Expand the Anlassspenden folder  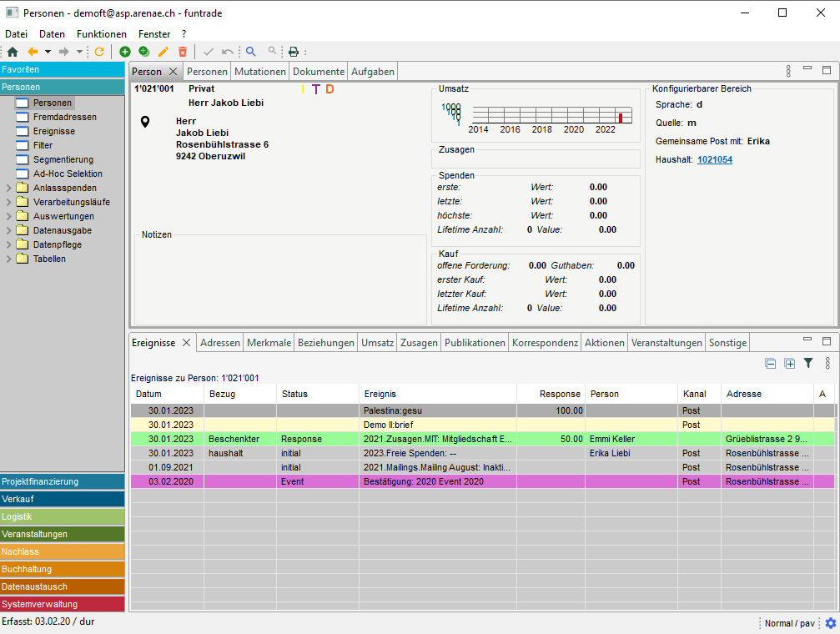click(x=9, y=188)
